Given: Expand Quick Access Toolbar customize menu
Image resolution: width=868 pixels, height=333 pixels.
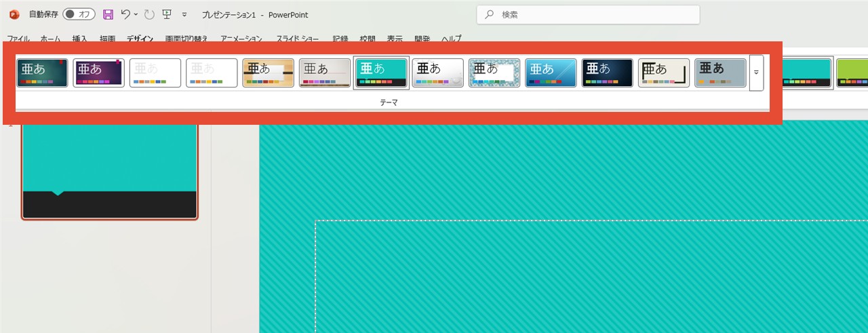Looking at the screenshot, I should [x=184, y=14].
